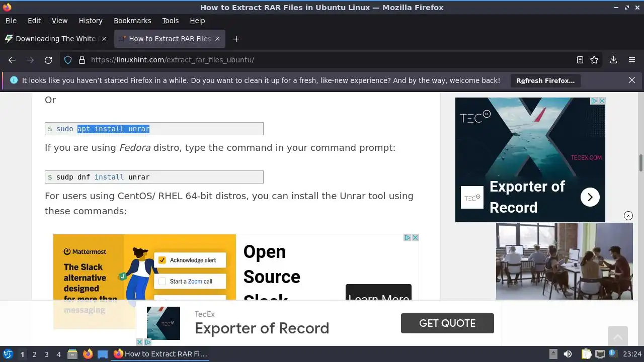Close the 'How to Extract RAR Files' tab
This screenshot has height=362, width=644.
tap(217, 39)
